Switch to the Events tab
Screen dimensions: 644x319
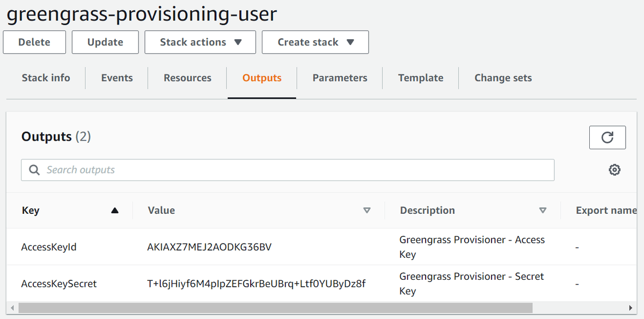click(116, 78)
